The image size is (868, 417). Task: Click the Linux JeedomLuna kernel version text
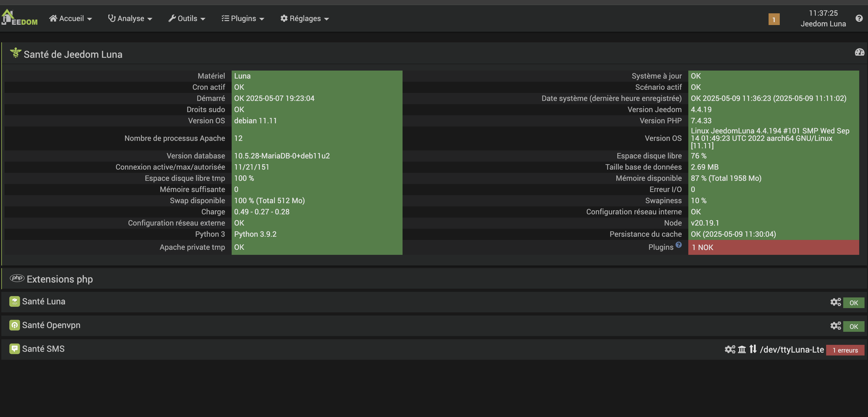770,138
